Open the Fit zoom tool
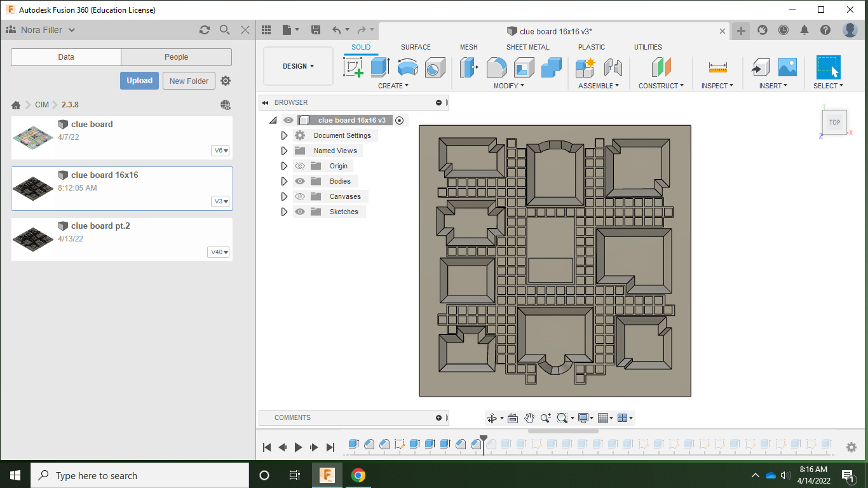 click(562, 418)
